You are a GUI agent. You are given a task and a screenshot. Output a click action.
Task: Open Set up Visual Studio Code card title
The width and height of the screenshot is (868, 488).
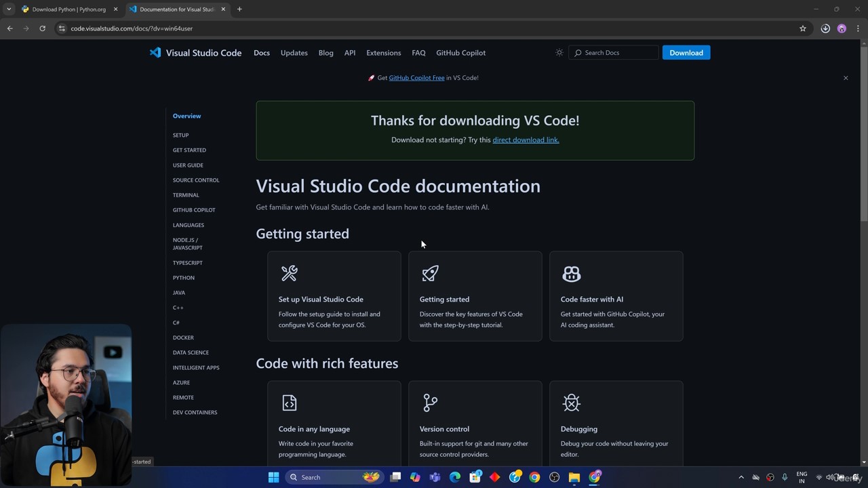pos(321,299)
